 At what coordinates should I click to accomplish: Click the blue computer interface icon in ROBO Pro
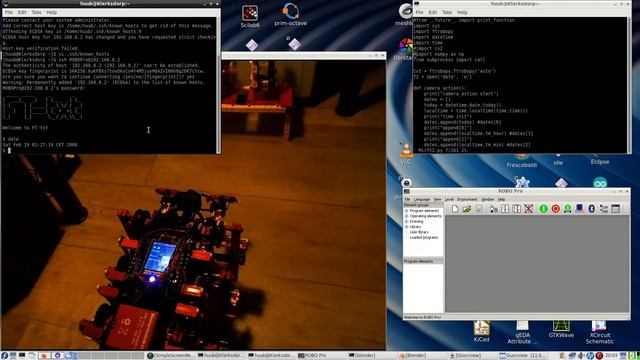(579, 209)
